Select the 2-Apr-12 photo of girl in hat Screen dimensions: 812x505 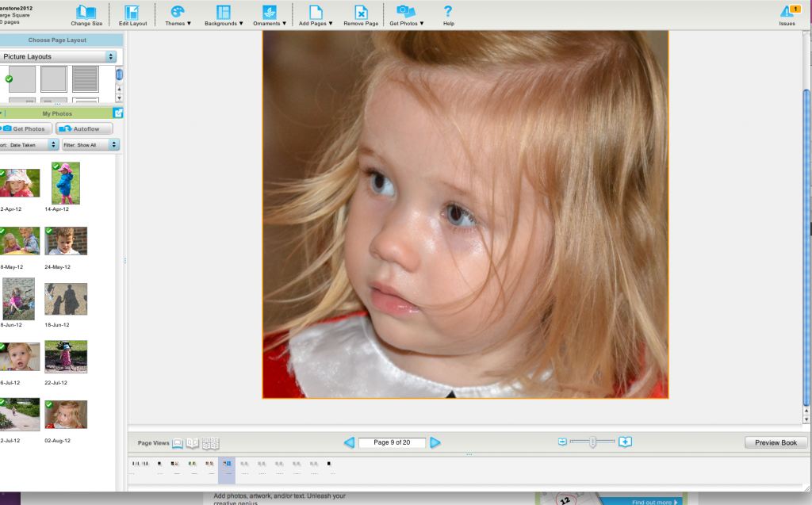click(20, 183)
